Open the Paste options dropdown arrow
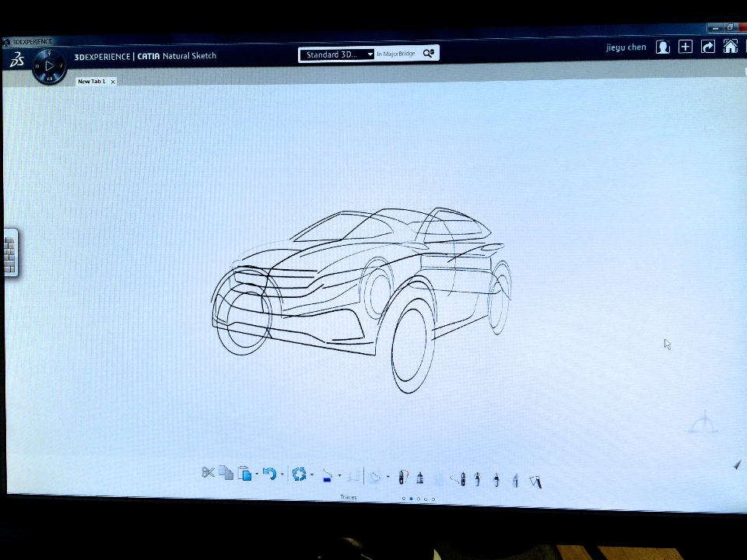 [x=257, y=474]
